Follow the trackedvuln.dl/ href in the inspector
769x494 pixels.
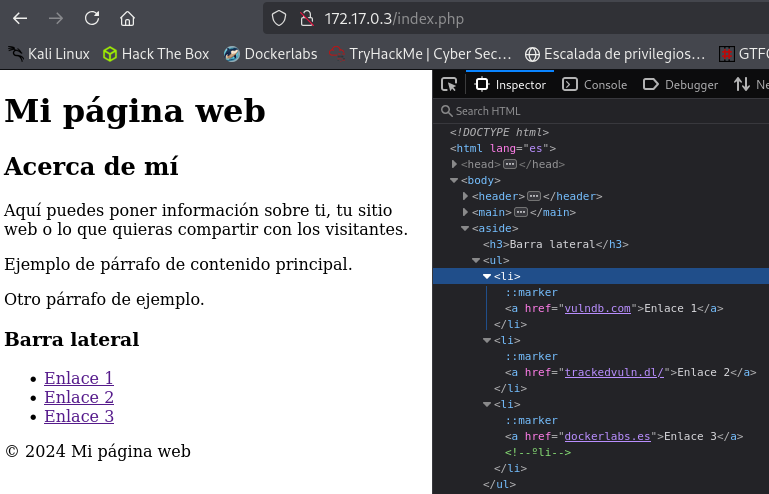click(x=614, y=372)
